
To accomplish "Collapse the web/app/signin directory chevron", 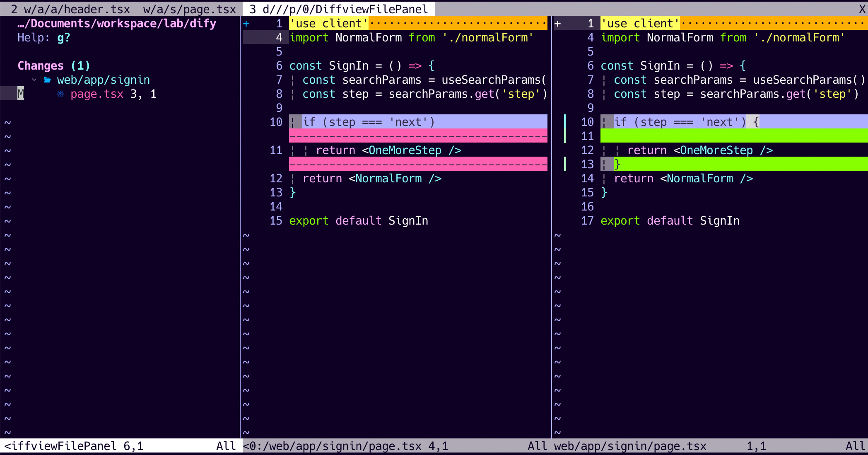I will pyautogui.click(x=34, y=80).
